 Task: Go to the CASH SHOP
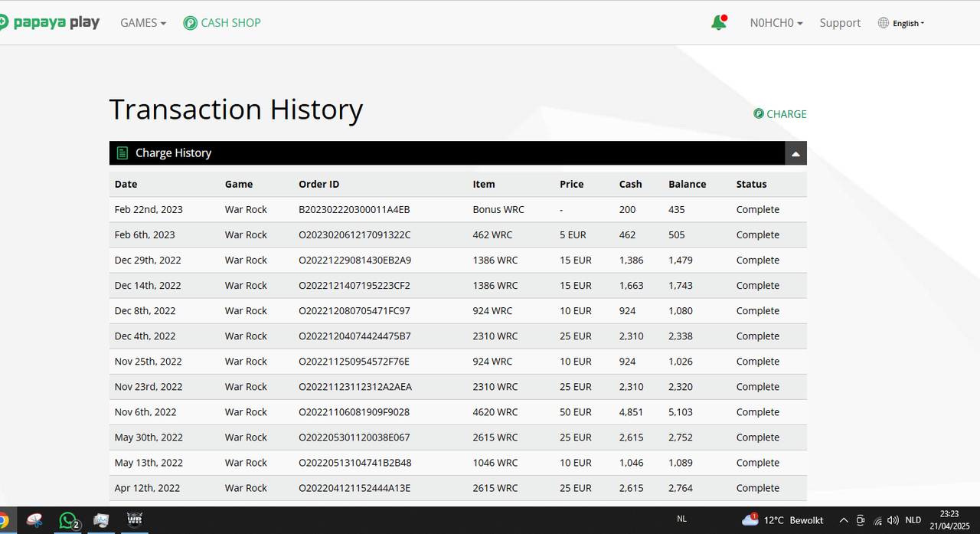tap(222, 23)
